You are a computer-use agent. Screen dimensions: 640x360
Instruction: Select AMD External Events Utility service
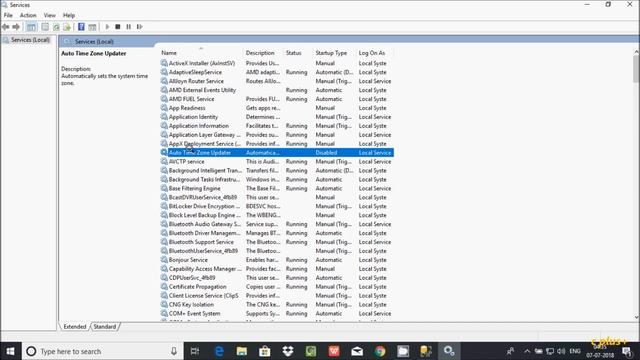(277, 90)
